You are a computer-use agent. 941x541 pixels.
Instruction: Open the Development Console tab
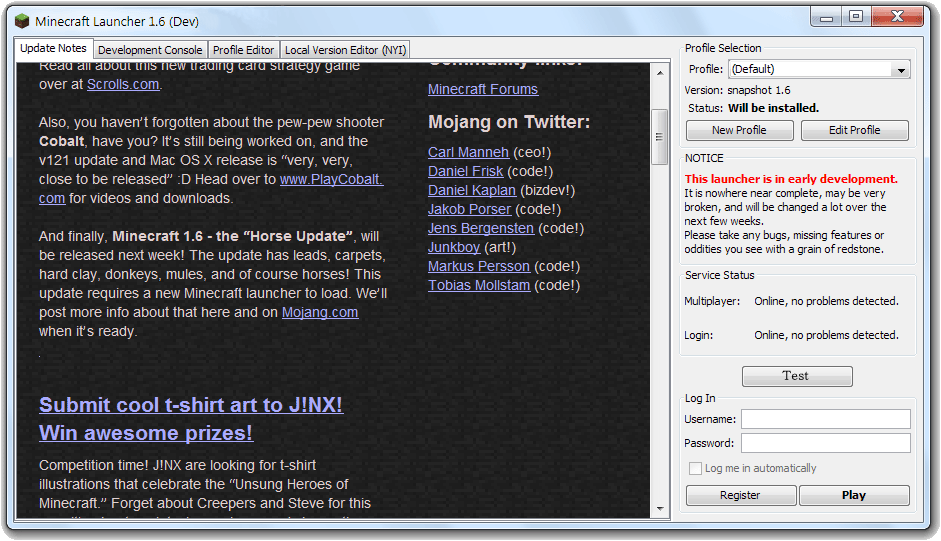click(x=150, y=50)
